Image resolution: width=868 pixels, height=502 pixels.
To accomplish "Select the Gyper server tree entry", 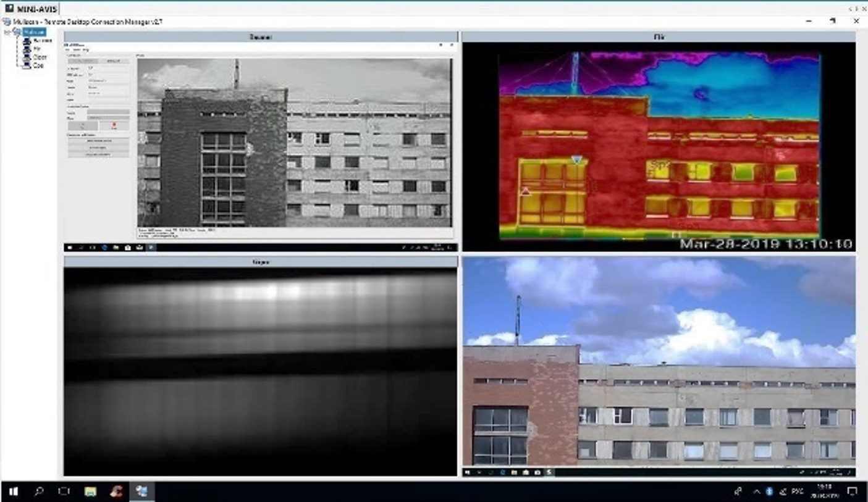I will 39,57.
